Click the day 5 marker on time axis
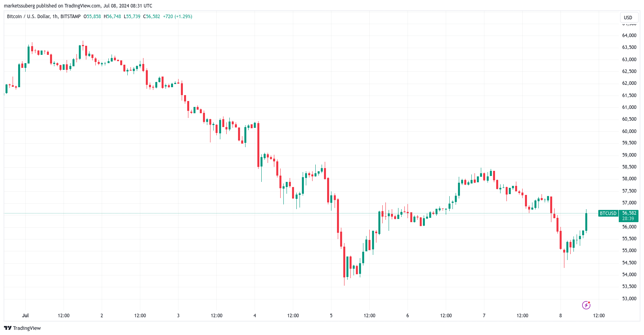This screenshot has width=644, height=335. pos(331,316)
